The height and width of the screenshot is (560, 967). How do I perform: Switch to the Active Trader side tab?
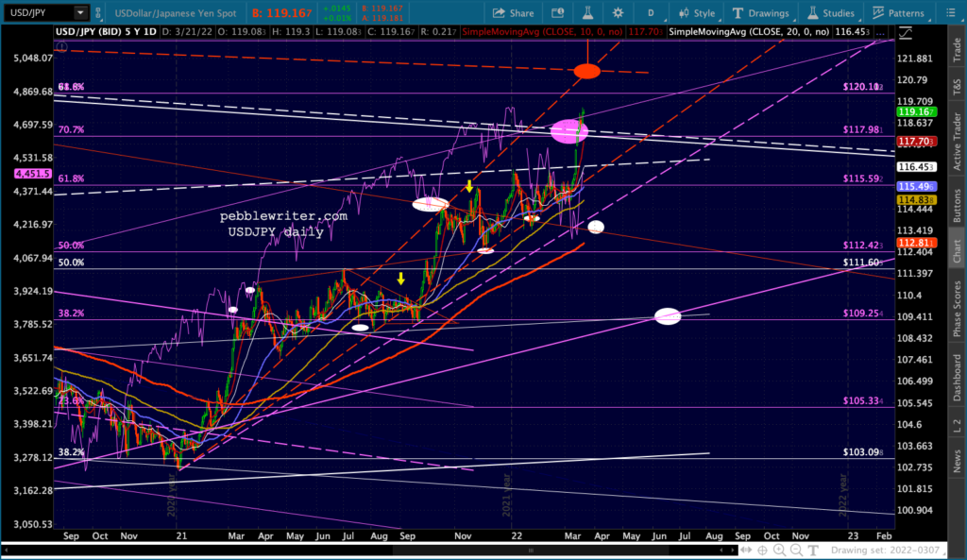[x=957, y=142]
